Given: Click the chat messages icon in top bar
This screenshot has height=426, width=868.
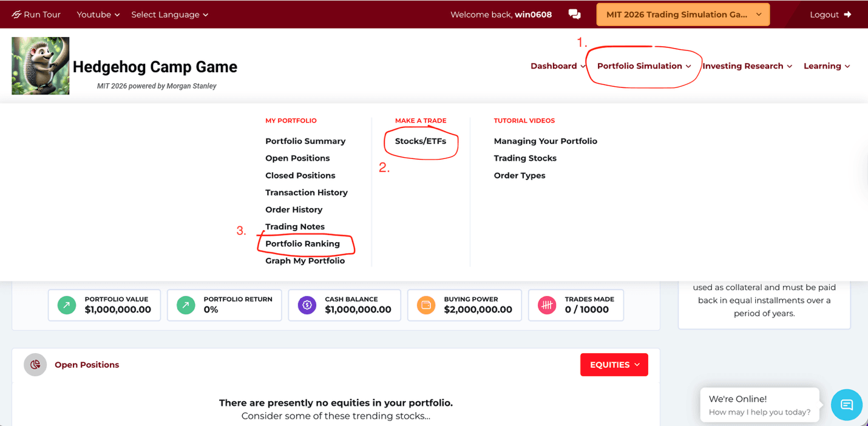Looking at the screenshot, I should [x=574, y=15].
